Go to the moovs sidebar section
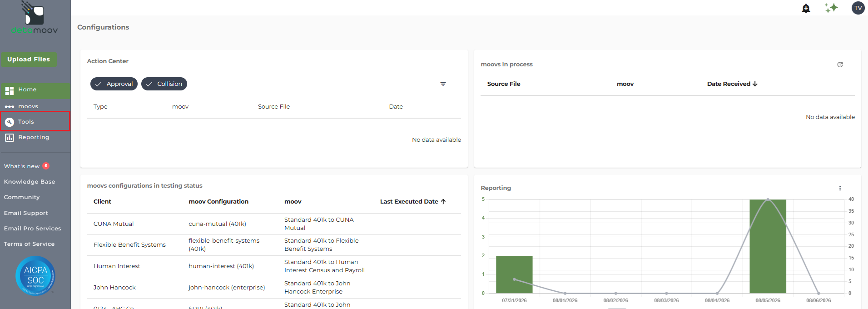This screenshot has height=309, width=868. click(x=35, y=106)
